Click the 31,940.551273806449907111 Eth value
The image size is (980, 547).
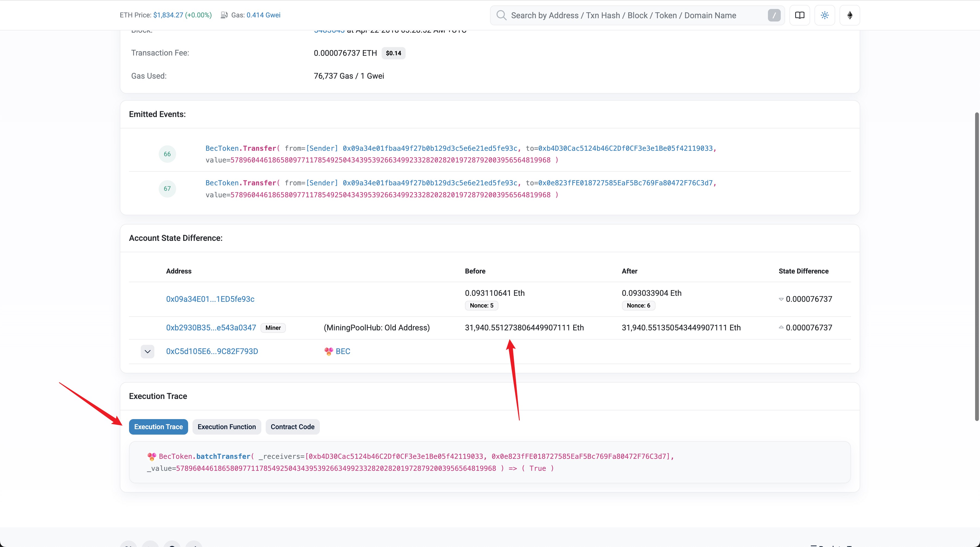coord(524,327)
